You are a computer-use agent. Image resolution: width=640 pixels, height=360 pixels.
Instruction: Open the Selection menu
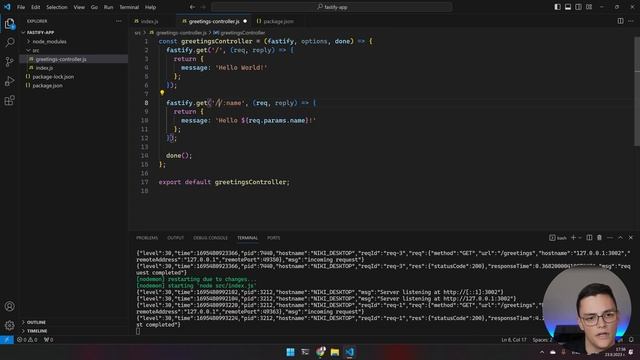pos(57,7)
